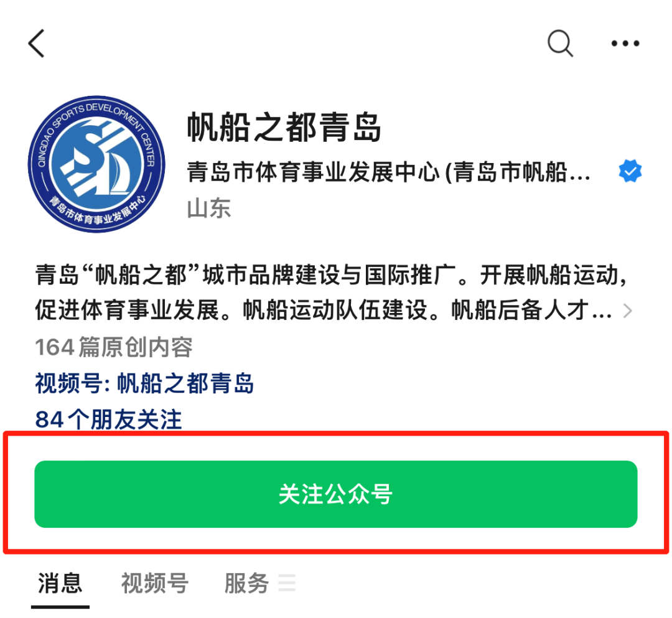Open the 164篇原创内容 original articles

(114, 347)
